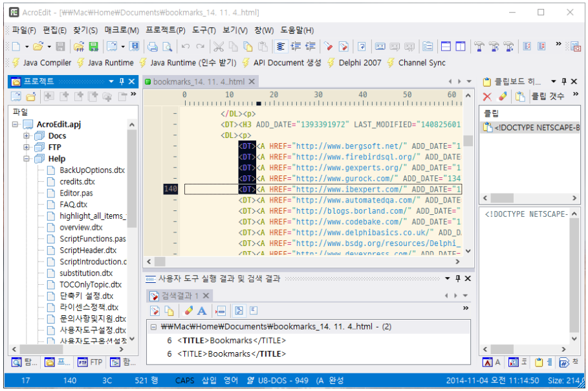Open the dropdown arrow beside Open folder icon
The width and height of the screenshot is (588, 391).
[x=48, y=47]
